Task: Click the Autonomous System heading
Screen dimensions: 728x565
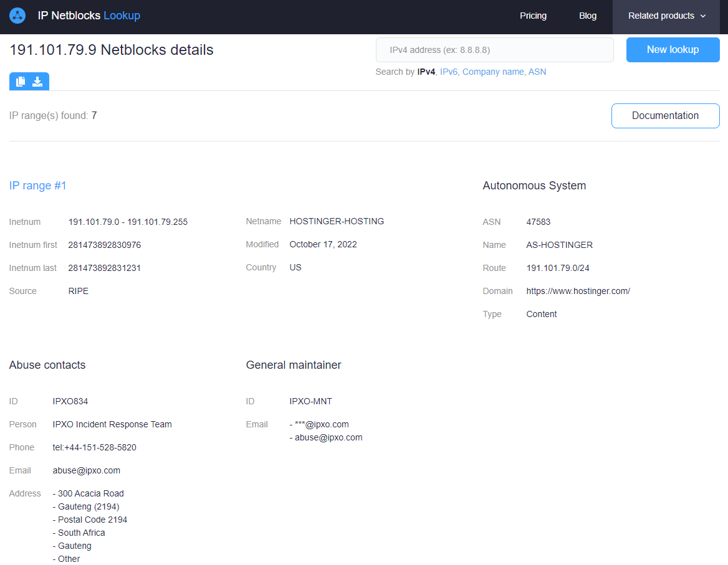Action: click(x=534, y=186)
